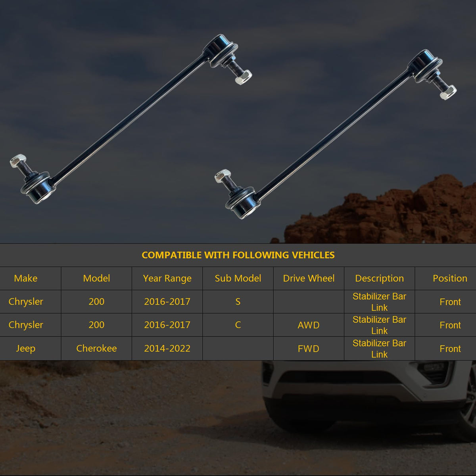The height and width of the screenshot is (476, 476).
Task: Select the Drive Wheel column header
Action: point(309,278)
